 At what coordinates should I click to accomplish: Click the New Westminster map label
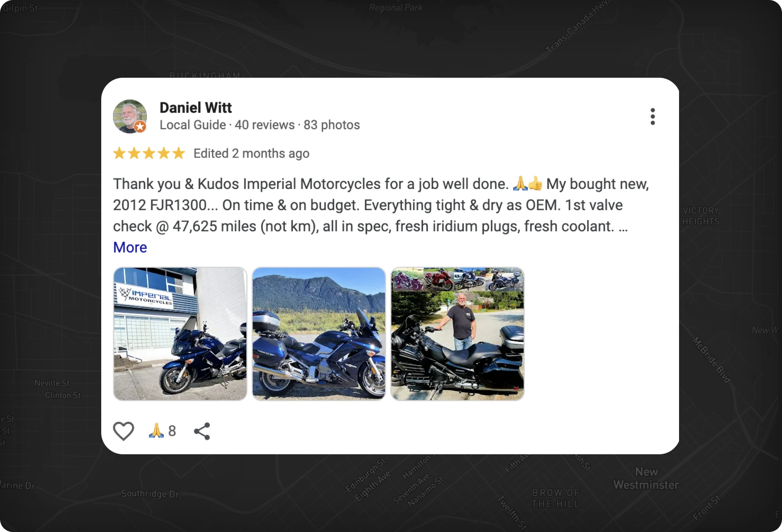(646, 478)
